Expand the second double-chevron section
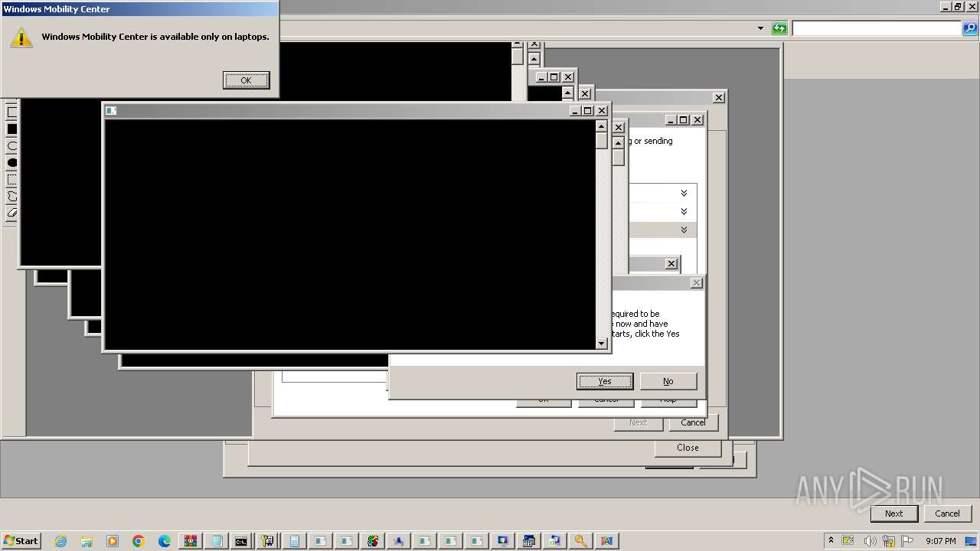This screenshot has width=980, height=551. point(684,211)
